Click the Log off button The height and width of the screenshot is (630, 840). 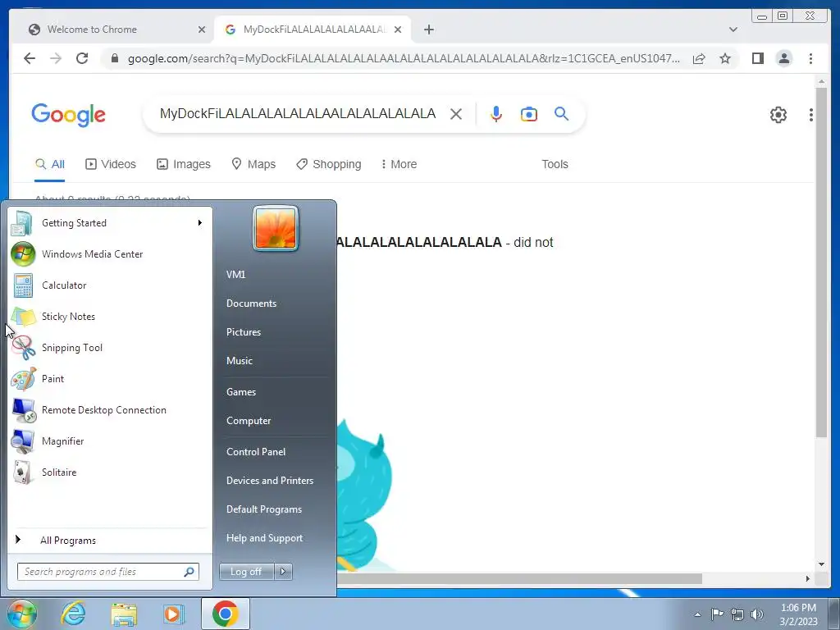click(x=246, y=572)
